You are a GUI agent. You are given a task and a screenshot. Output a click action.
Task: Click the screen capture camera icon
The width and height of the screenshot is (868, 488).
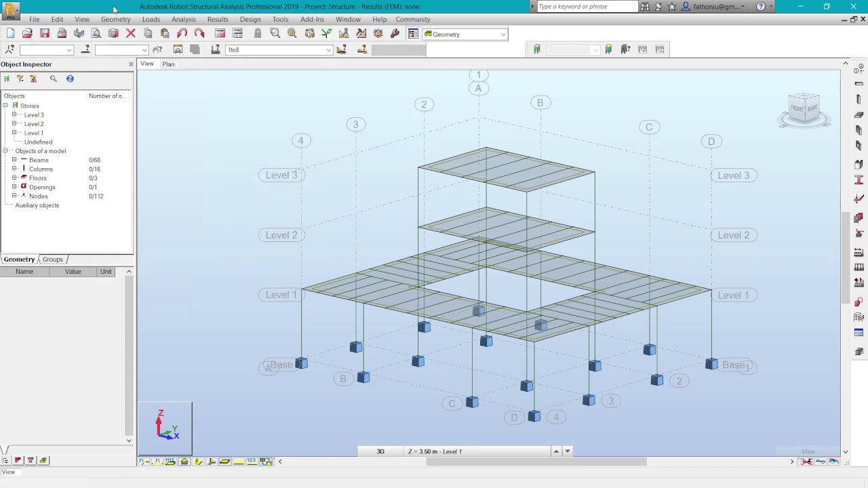click(x=113, y=33)
